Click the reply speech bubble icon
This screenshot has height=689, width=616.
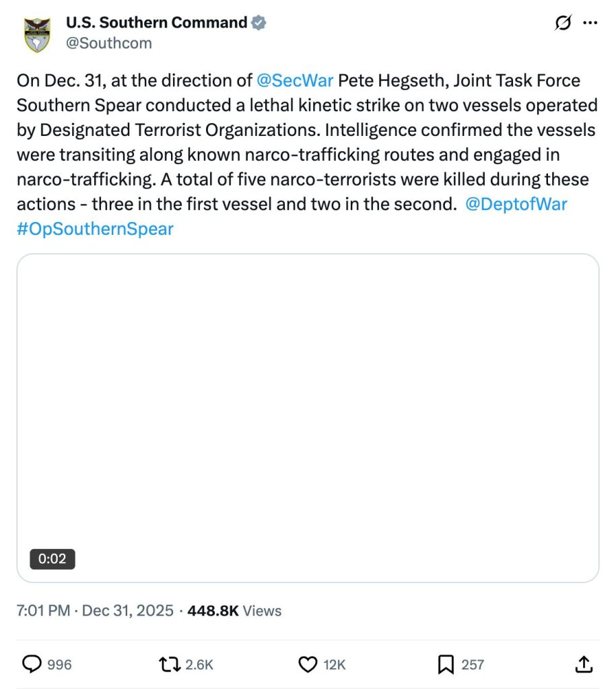point(32,664)
